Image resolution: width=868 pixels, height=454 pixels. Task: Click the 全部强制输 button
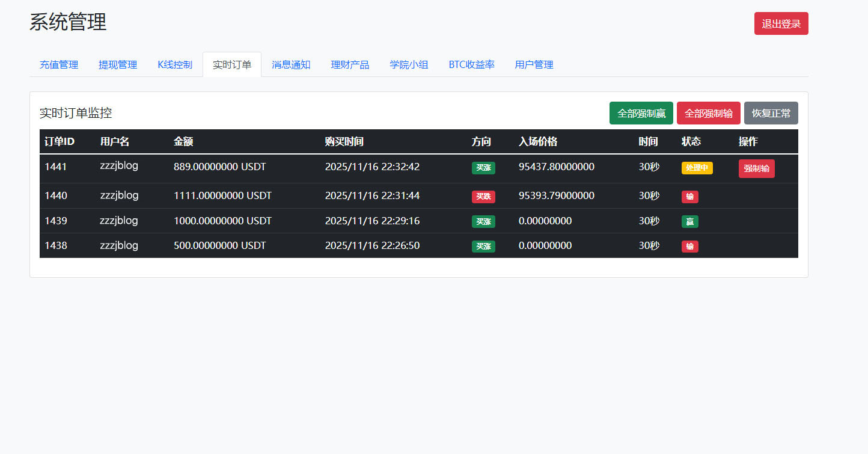click(x=708, y=113)
